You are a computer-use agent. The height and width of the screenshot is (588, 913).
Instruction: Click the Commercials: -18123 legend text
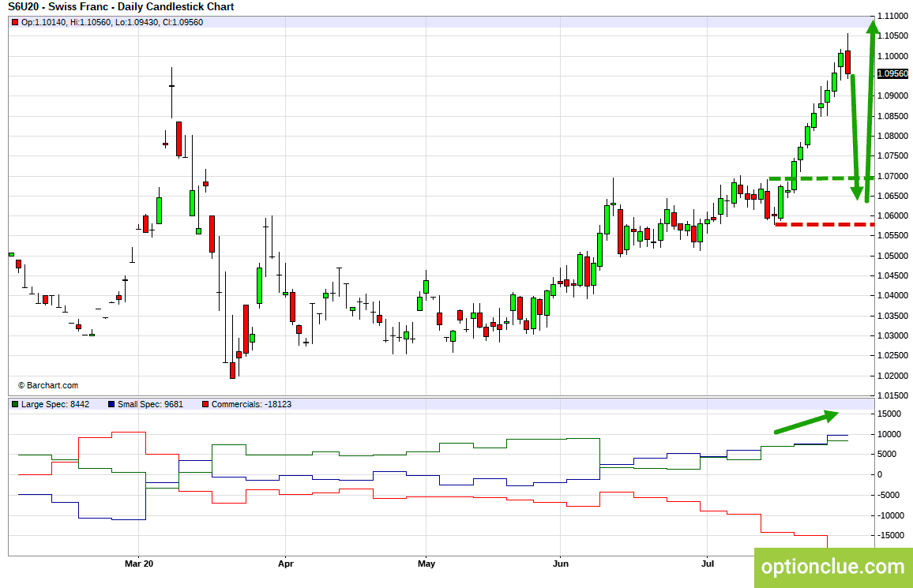pos(251,404)
